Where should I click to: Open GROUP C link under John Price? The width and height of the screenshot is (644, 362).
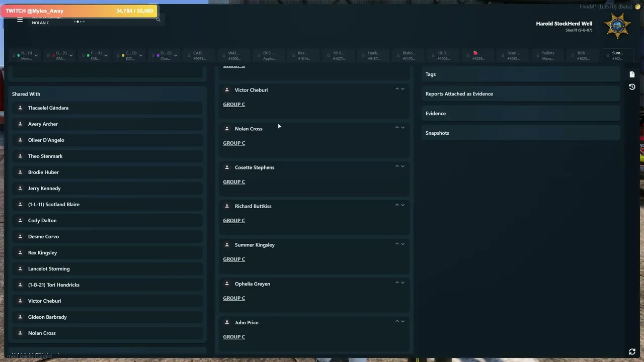[234, 337]
